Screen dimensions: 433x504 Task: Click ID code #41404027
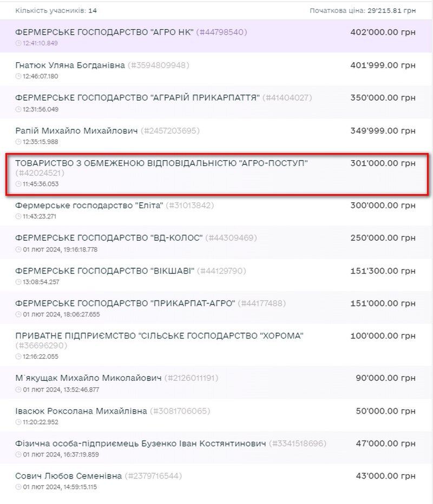click(287, 98)
